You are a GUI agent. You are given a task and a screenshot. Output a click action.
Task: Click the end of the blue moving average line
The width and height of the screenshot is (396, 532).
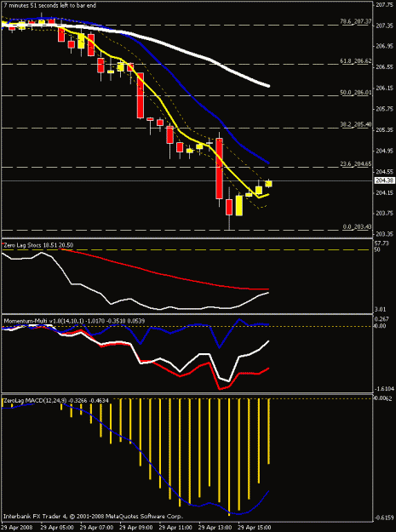coord(268,163)
